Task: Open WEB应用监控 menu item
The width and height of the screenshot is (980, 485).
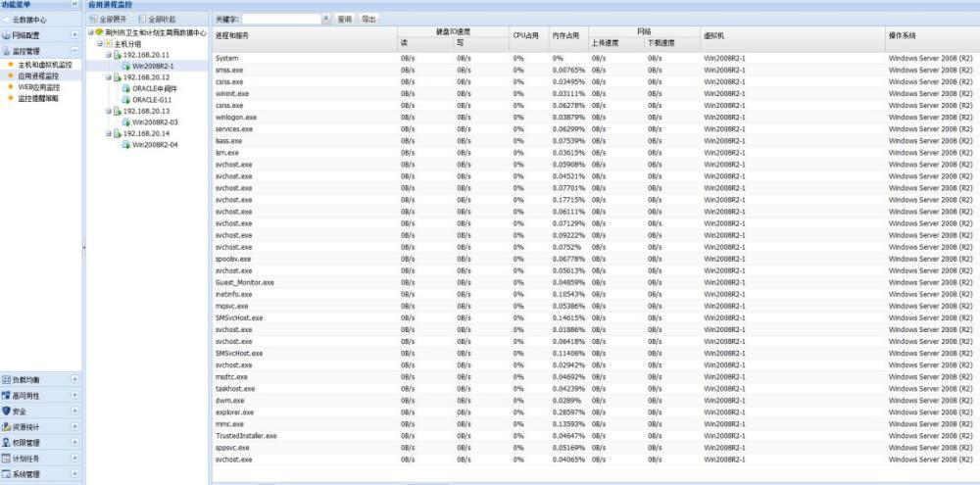Action: tap(39, 87)
